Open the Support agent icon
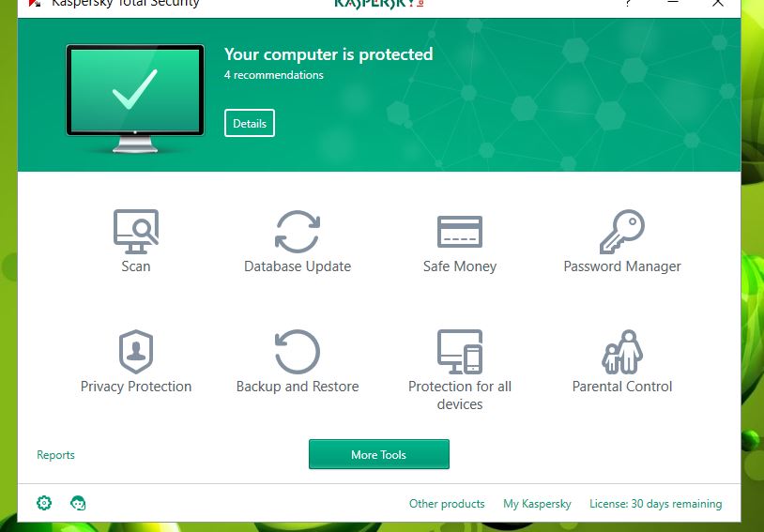Viewport: 764px width, 532px height. coord(78,503)
